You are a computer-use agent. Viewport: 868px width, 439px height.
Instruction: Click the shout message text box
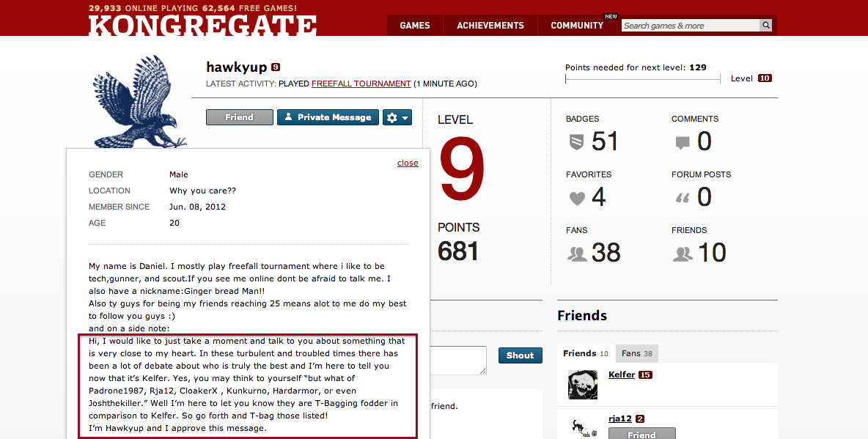pos(458,361)
